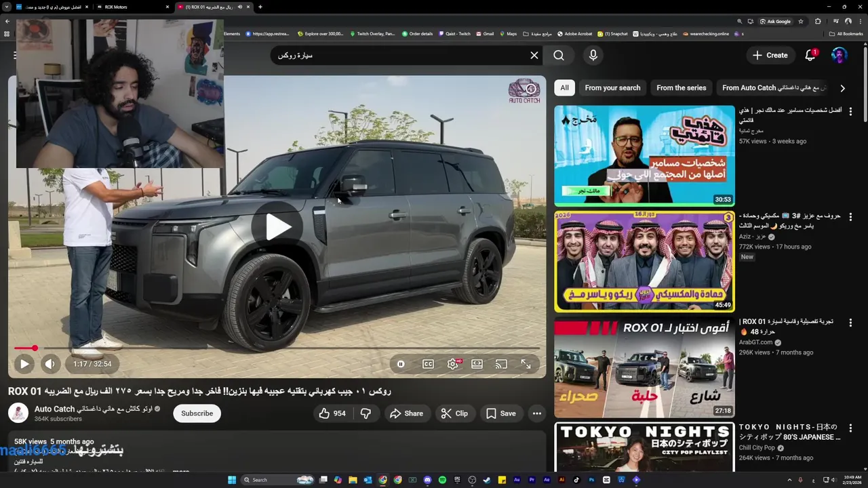868x488 pixels.
Task: Open the browser extensions puzzle icon
Action: click(x=818, y=21)
